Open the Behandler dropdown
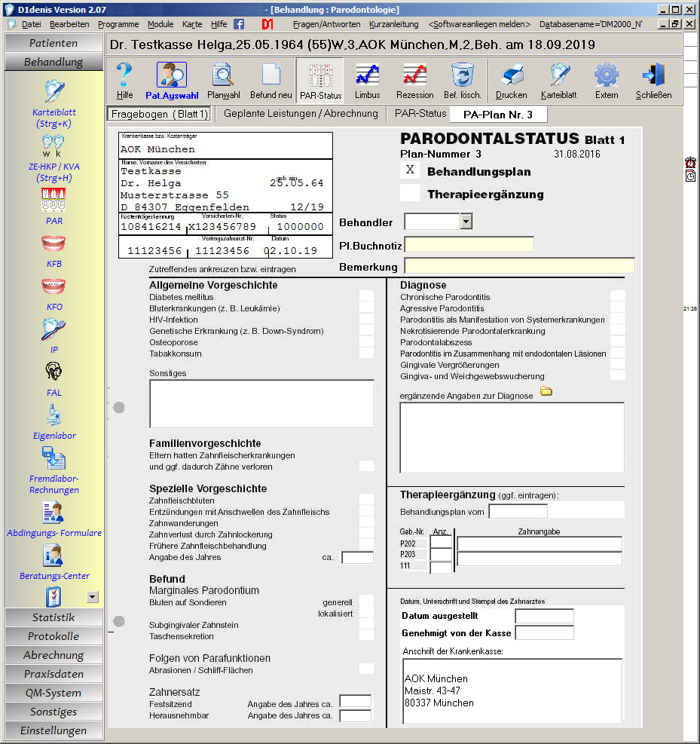Viewport: 700px width, 744px height. coord(466,222)
